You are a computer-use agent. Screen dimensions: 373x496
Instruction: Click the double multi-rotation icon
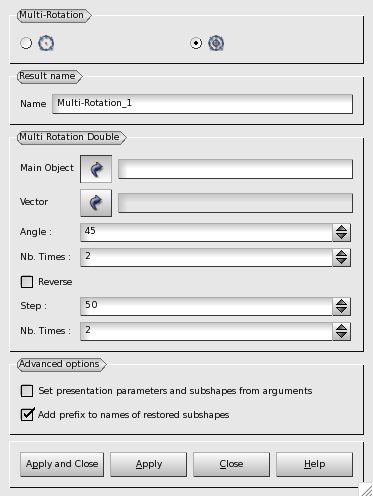coord(216,43)
